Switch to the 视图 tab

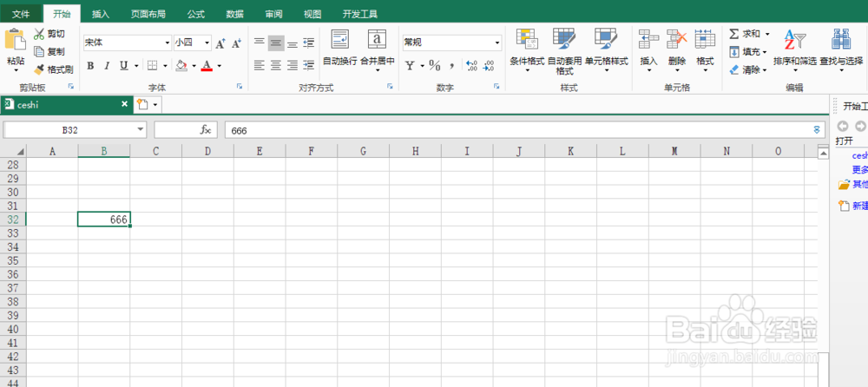312,14
